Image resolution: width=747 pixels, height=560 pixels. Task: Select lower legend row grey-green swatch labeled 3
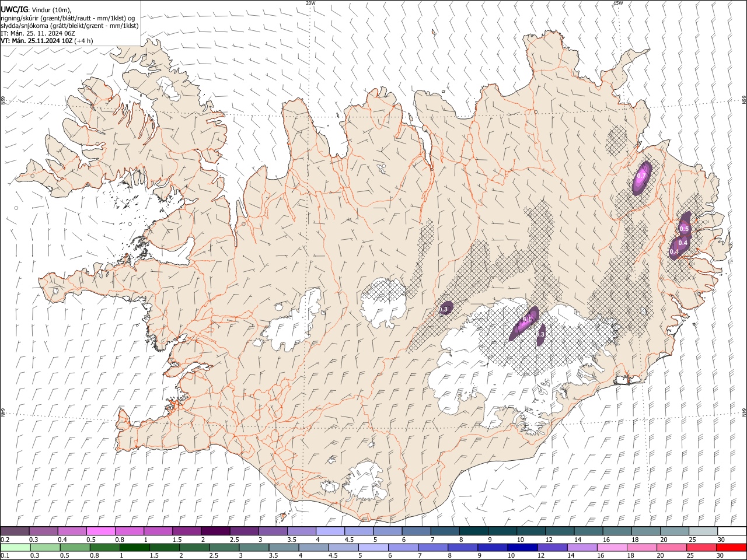click(x=254, y=547)
